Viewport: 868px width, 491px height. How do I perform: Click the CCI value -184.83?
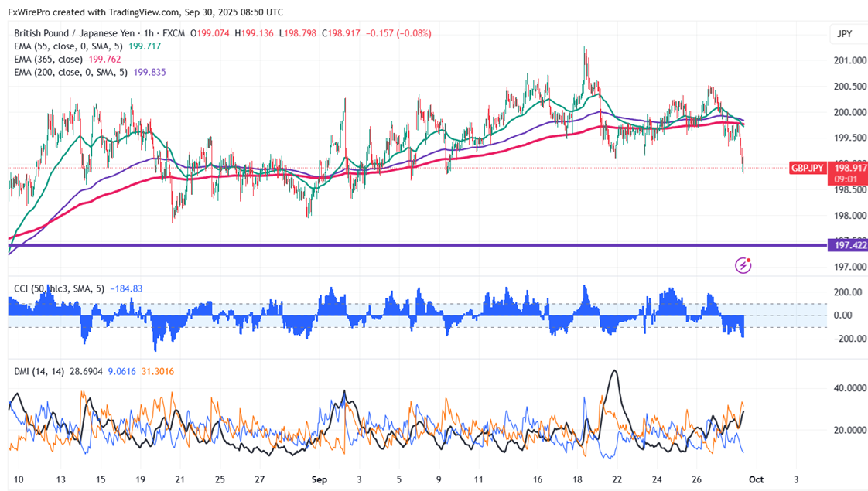126,288
